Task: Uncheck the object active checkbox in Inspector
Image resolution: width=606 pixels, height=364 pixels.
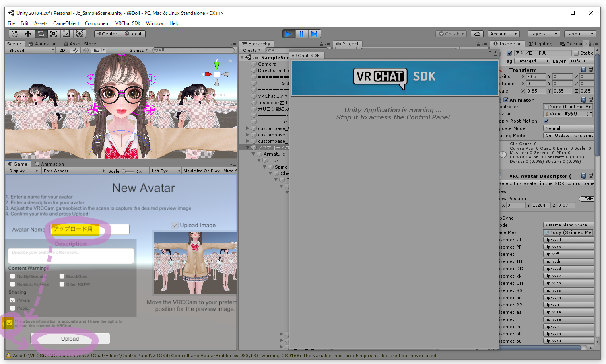Action: (509, 53)
